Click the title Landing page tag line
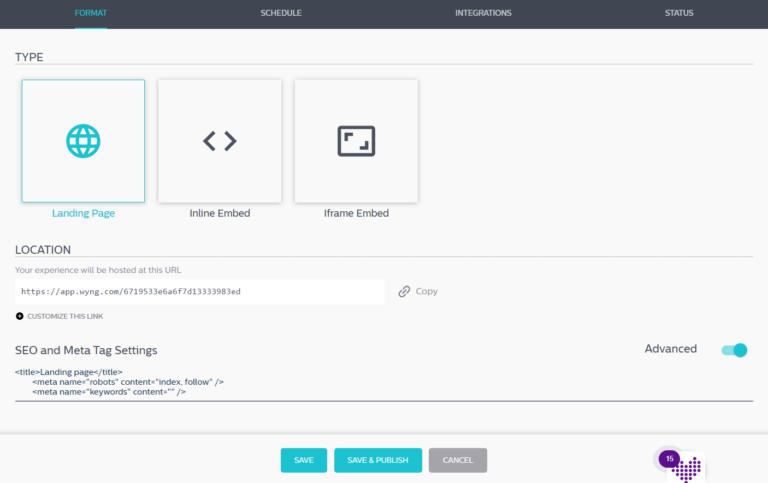 tap(69, 372)
